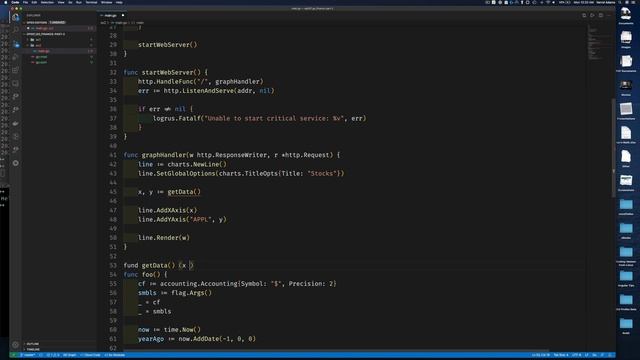Open the Run menu
Viewport: 640px width, 360px height.
tap(79, 2)
